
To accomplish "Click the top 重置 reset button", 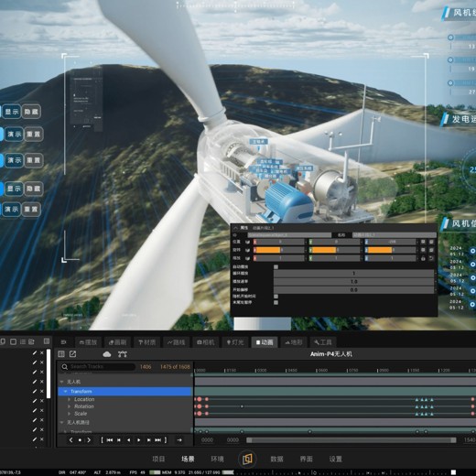I will coord(33,134).
